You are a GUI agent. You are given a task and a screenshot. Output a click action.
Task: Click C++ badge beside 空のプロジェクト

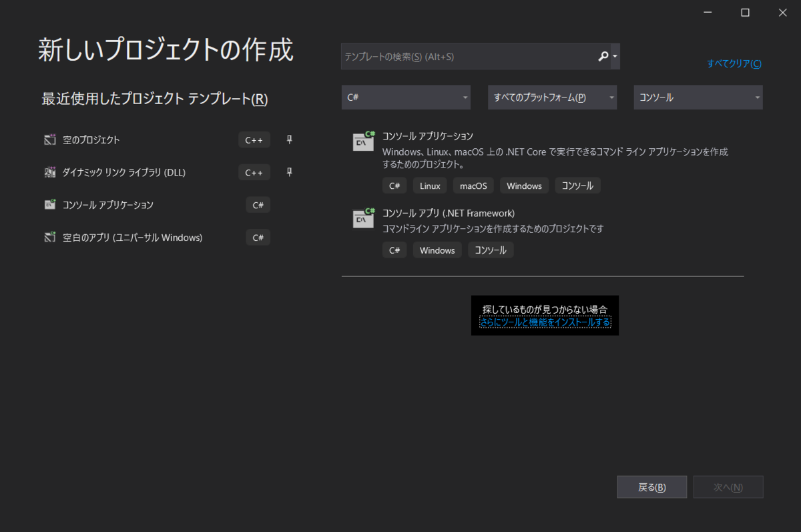tap(254, 140)
